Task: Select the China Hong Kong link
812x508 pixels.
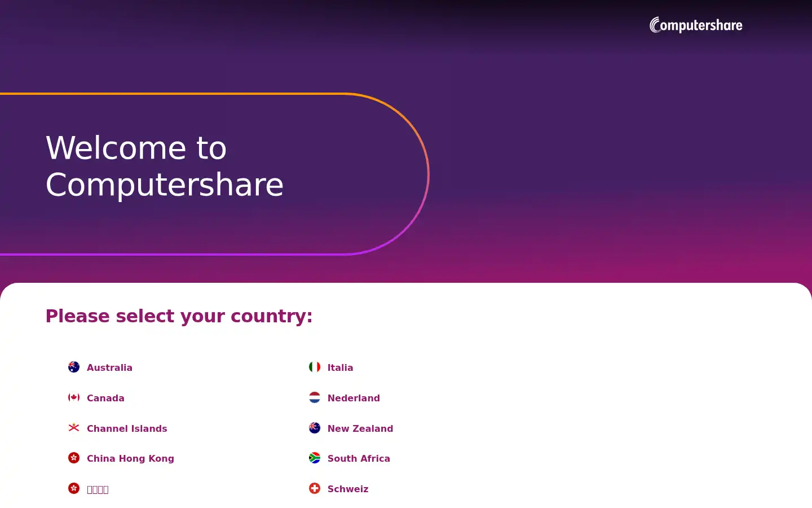Action: tap(130, 458)
